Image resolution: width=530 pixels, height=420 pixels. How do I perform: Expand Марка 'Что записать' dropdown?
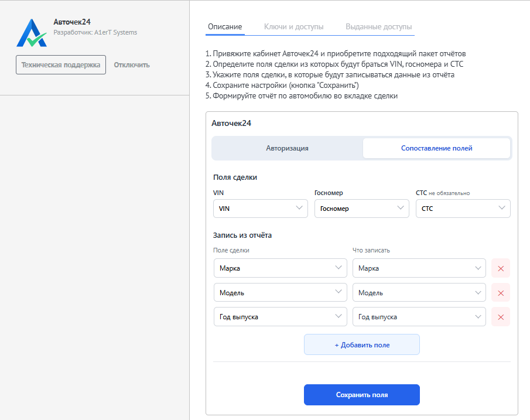pyautogui.click(x=419, y=268)
